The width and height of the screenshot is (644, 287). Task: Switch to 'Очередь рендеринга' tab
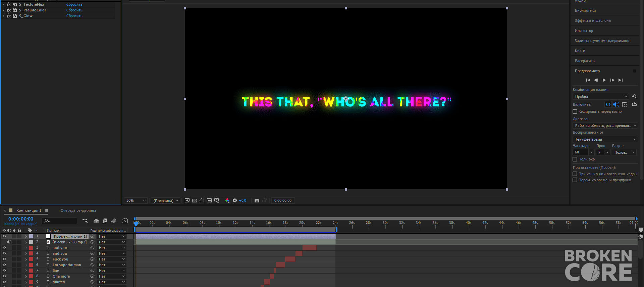[78, 210]
